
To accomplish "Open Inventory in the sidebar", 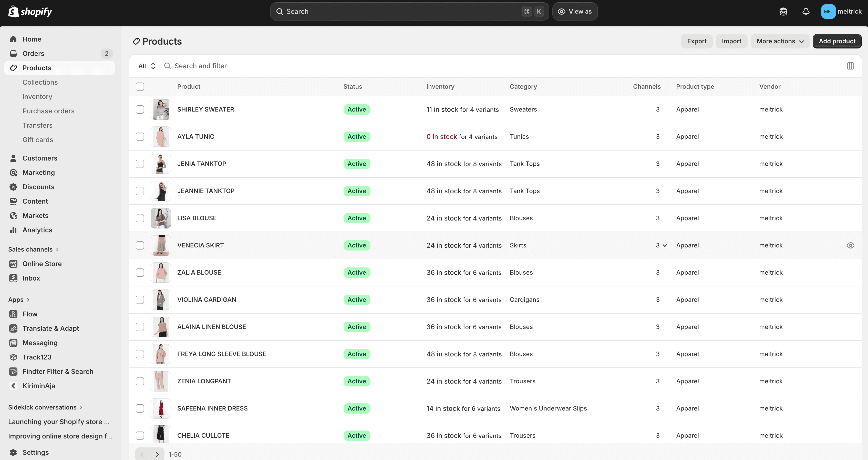I will pyautogui.click(x=37, y=97).
